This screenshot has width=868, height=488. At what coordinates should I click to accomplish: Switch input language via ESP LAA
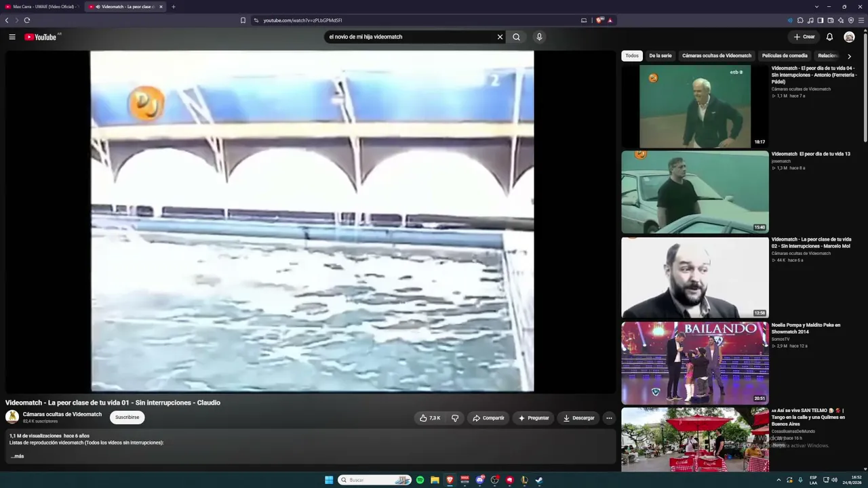coord(814,480)
